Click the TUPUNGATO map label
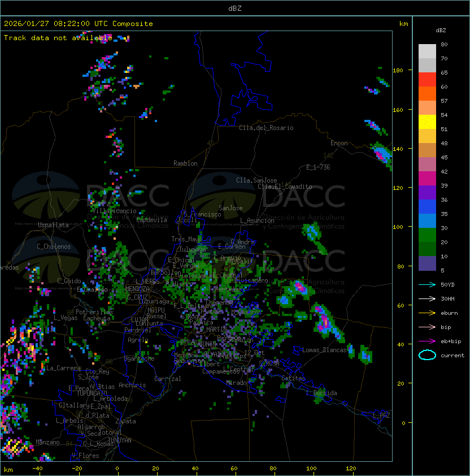Screen dimensions: 470x476 [x=92, y=393]
